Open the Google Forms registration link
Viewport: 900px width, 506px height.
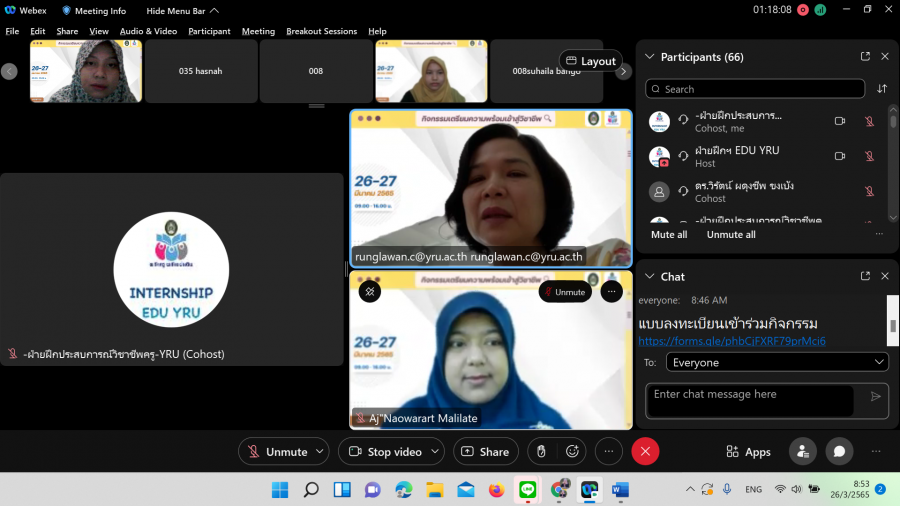click(732, 342)
